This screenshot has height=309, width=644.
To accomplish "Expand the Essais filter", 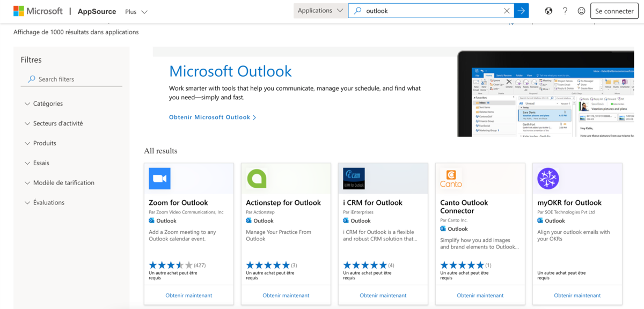I will [x=36, y=163].
